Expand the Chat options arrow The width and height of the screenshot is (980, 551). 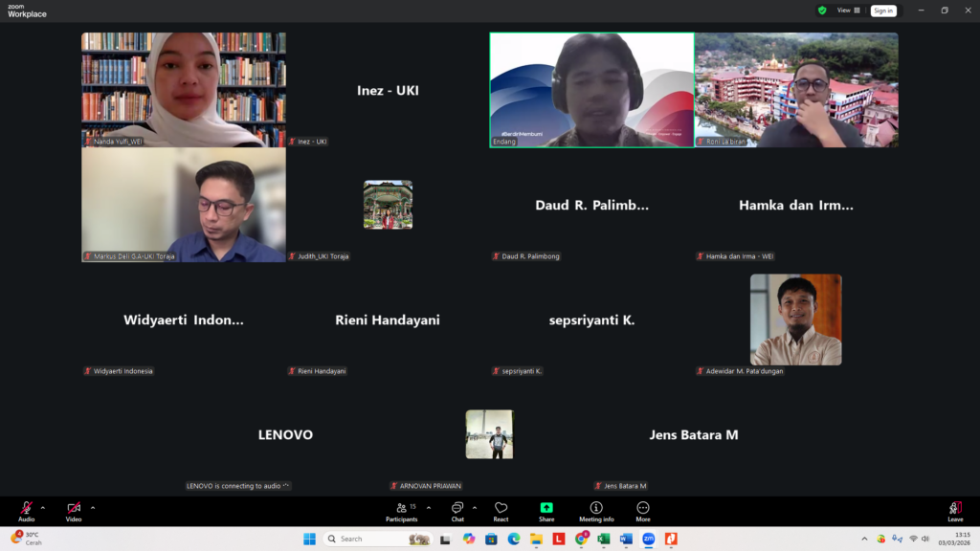tap(475, 508)
